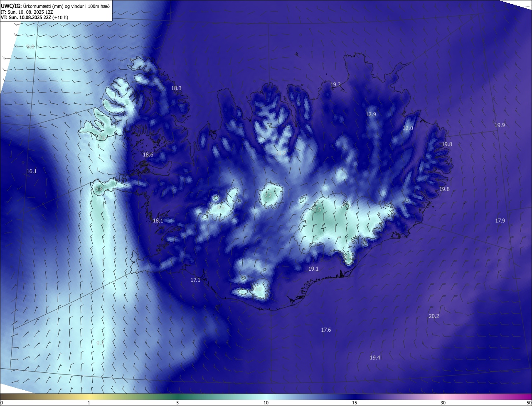
Task: Click the 6.5 value over the glacier
Action: tap(317, 210)
